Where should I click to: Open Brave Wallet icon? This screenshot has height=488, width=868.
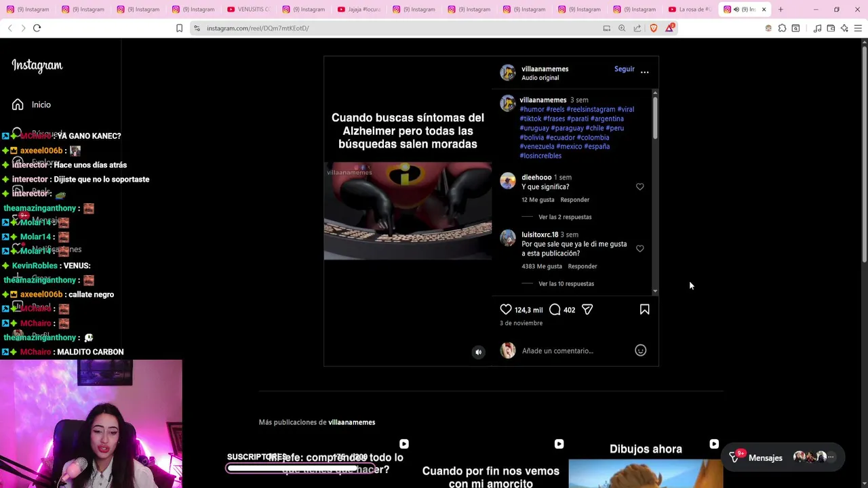(831, 28)
